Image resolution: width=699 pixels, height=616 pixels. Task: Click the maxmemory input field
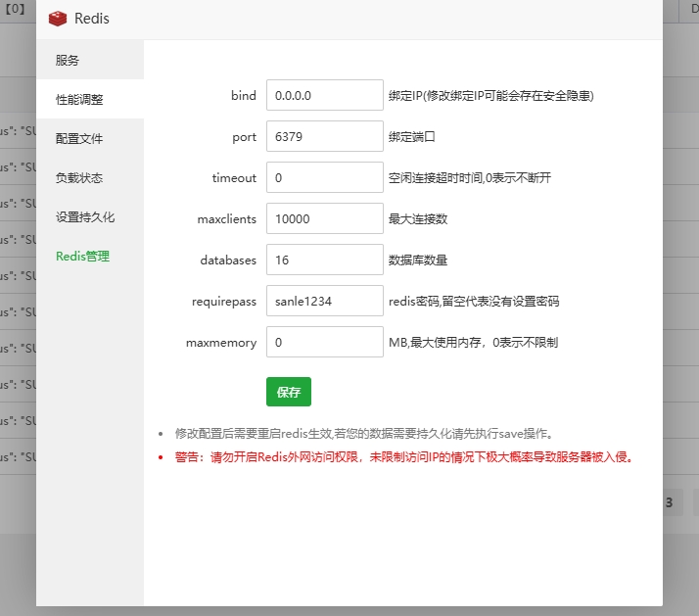[325, 342]
